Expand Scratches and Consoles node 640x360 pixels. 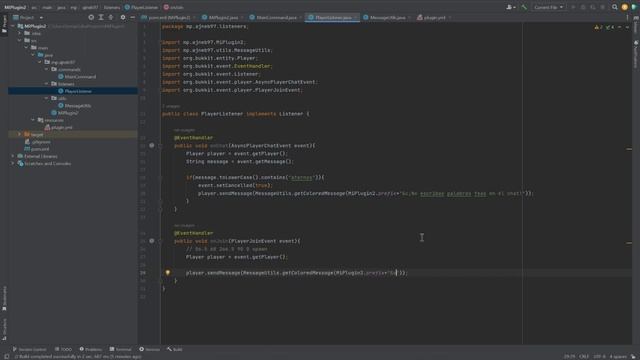pos(13,164)
